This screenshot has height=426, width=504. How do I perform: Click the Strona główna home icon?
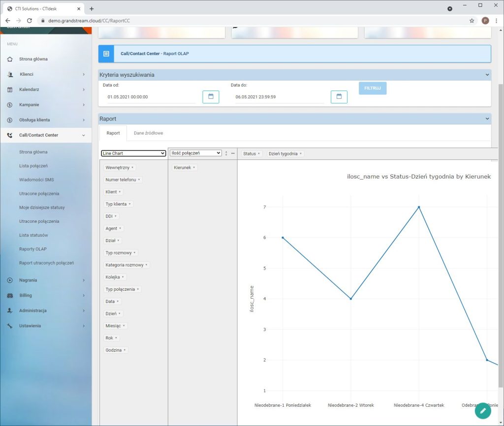pos(10,59)
